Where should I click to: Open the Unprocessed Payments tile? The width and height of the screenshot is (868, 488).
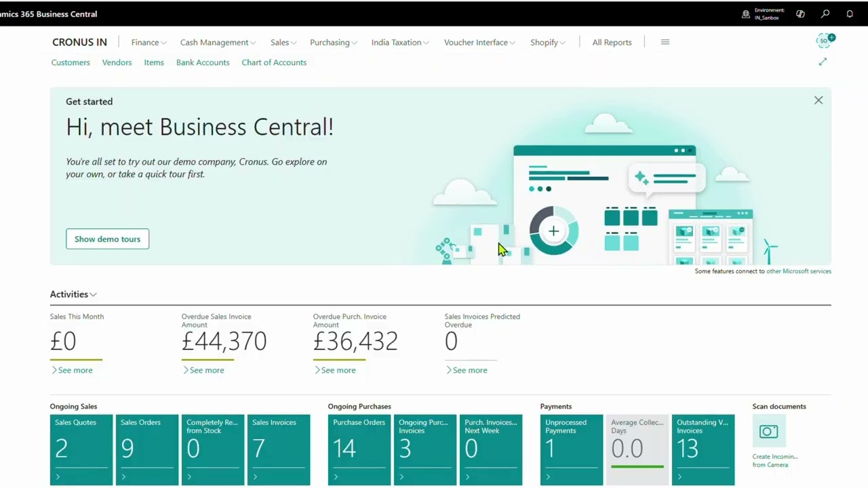click(572, 450)
